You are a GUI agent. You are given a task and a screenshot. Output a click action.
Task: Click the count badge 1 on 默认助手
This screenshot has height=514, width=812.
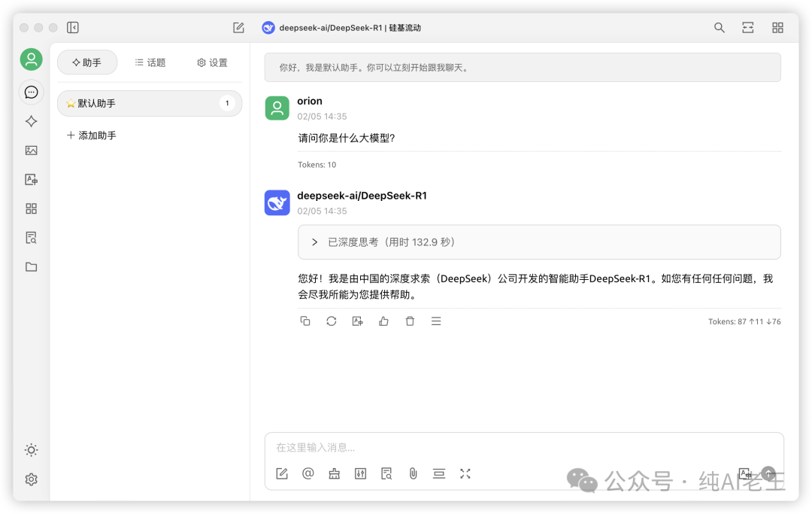tap(227, 103)
